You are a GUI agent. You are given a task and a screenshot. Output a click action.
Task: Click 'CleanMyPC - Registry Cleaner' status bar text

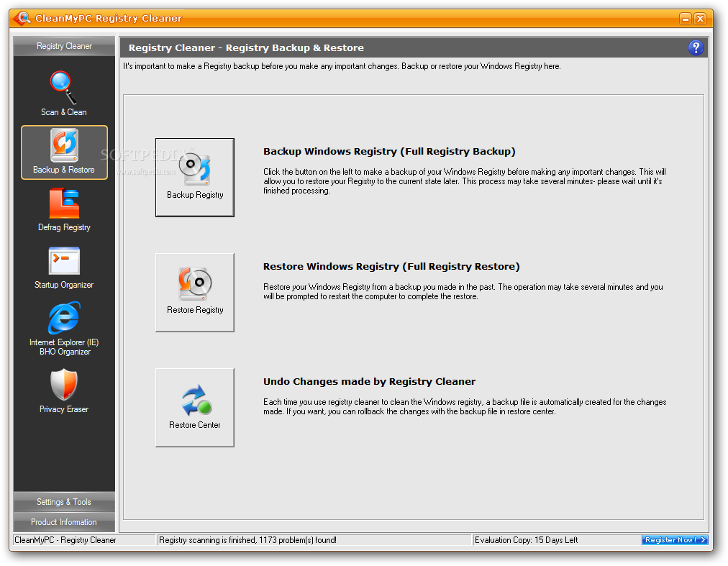65,540
